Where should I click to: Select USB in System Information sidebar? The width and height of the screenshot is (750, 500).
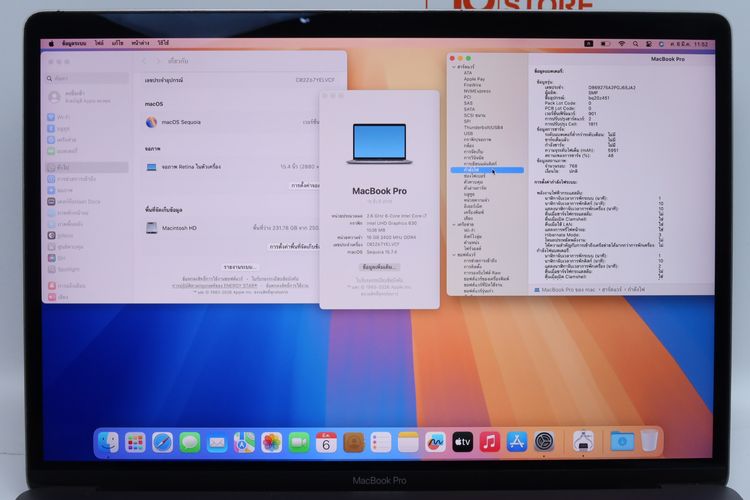coord(468,133)
